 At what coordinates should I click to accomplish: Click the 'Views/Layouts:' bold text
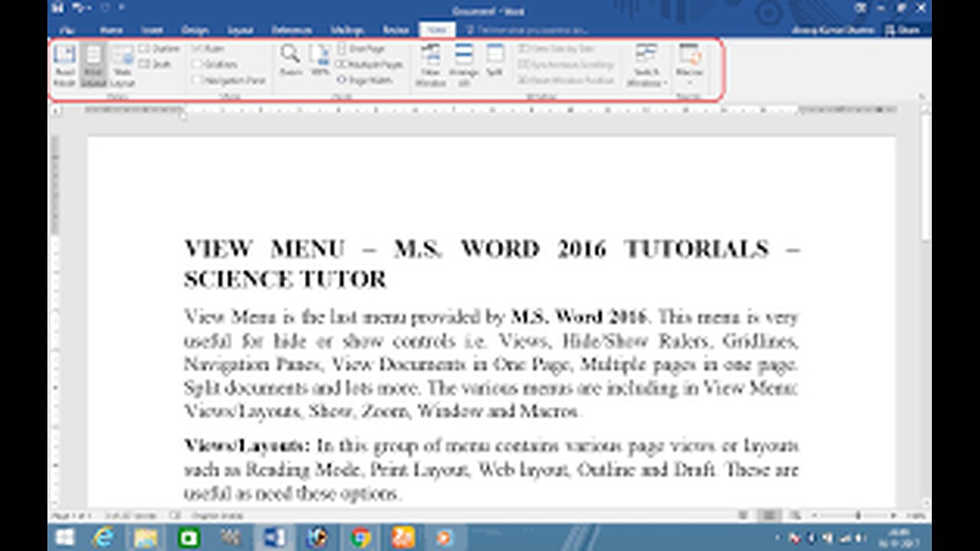(x=247, y=445)
